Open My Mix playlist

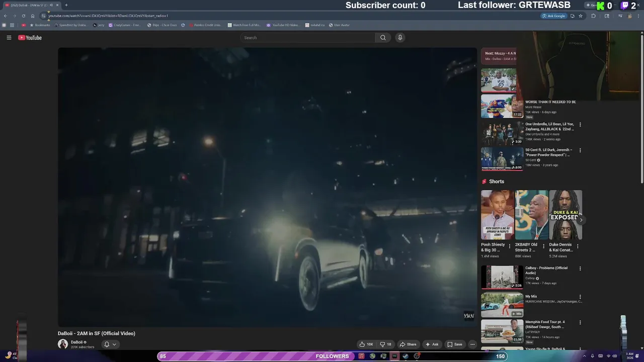click(502, 305)
